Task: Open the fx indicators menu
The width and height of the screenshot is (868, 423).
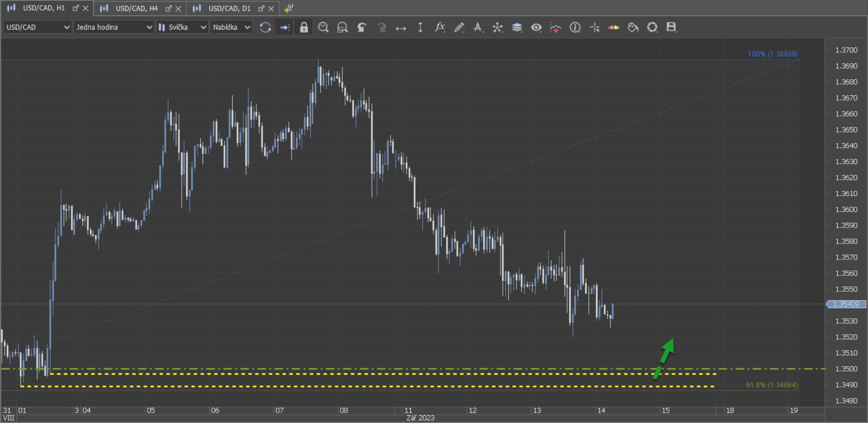Action: click(x=439, y=27)
